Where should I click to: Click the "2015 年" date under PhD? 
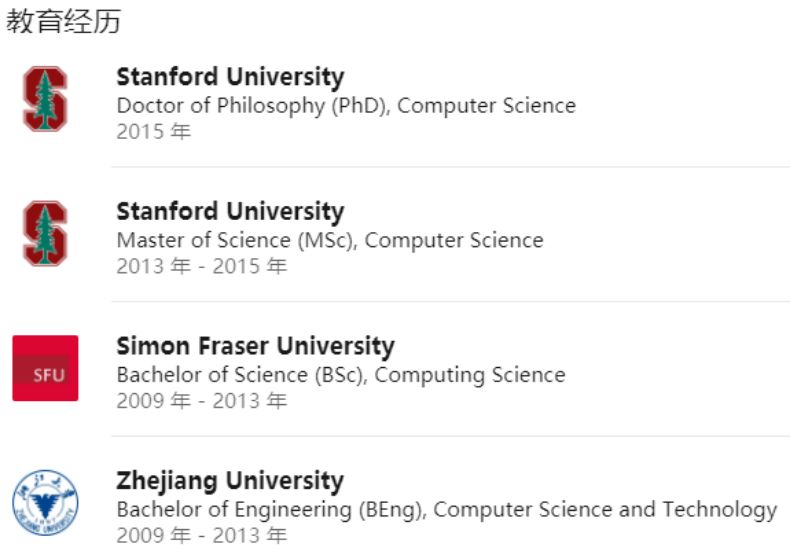coord(153,131)
